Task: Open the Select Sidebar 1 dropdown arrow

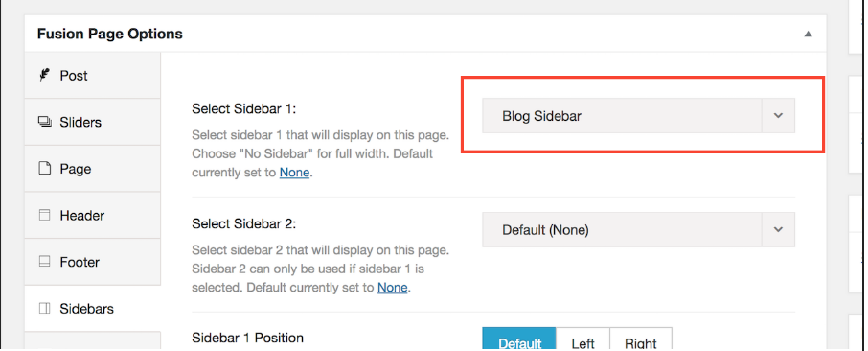Action: [778, 116]
